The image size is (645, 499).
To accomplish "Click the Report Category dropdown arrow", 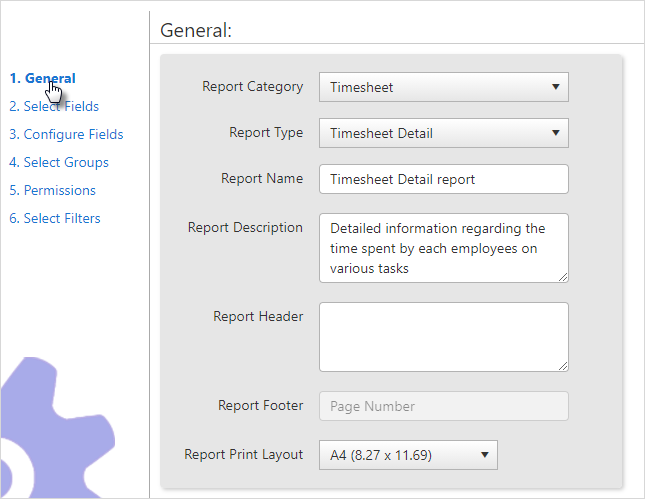I will point(556,87).
